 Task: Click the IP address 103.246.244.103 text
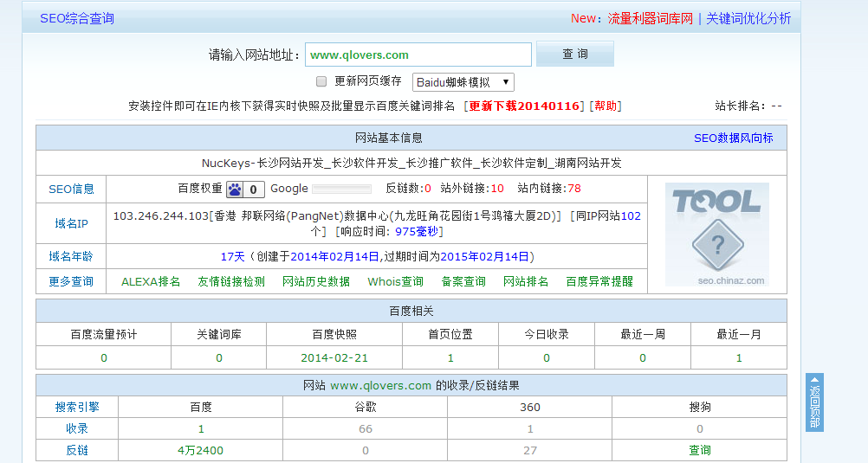(x=160, y=216)
